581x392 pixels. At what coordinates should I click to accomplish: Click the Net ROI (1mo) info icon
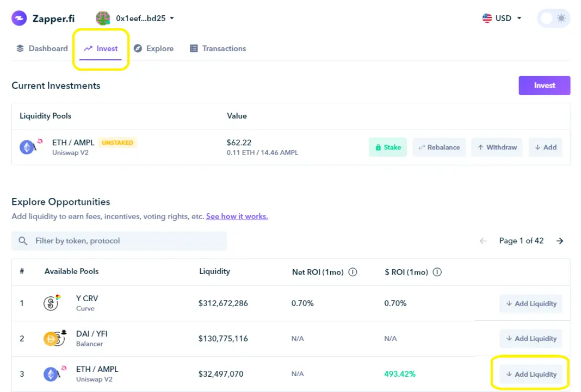click(353, 272)
